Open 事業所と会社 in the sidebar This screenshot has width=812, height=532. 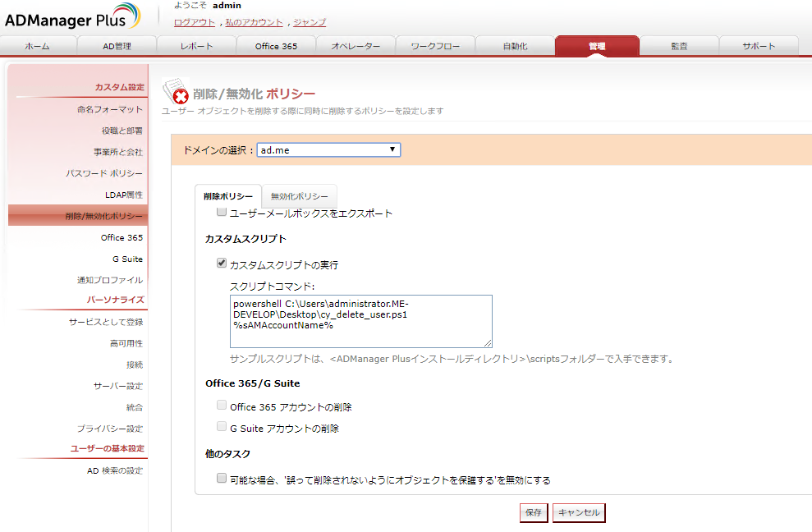[x=118, y=152]
